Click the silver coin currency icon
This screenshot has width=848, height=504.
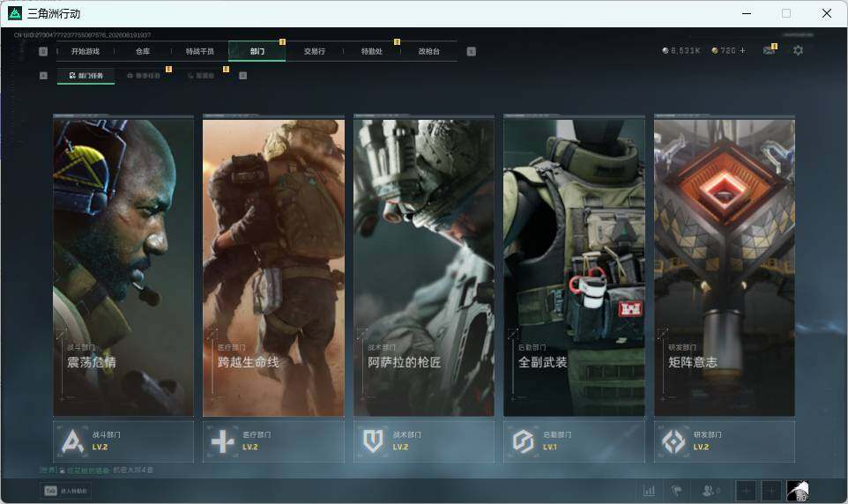point(666,50)
